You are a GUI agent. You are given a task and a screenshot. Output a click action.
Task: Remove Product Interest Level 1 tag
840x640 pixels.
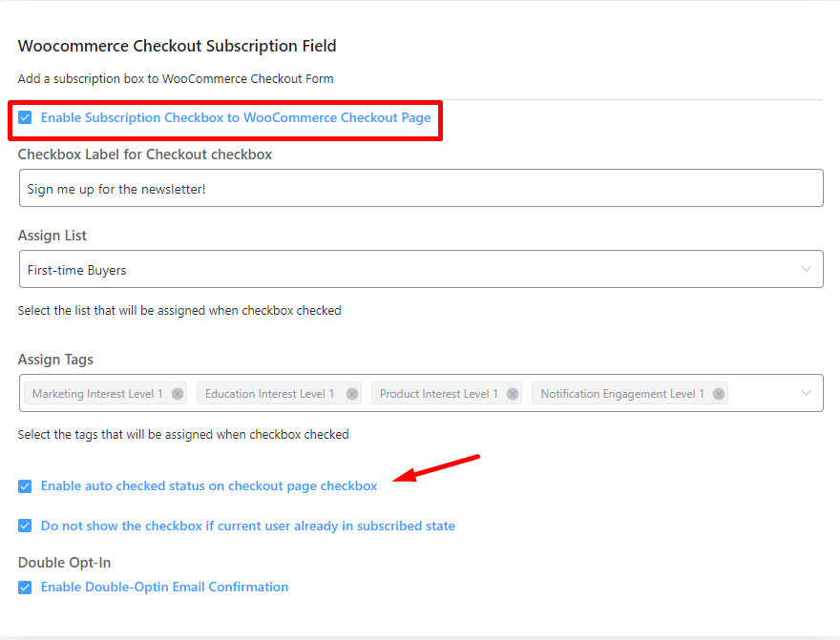click(513, 394)
